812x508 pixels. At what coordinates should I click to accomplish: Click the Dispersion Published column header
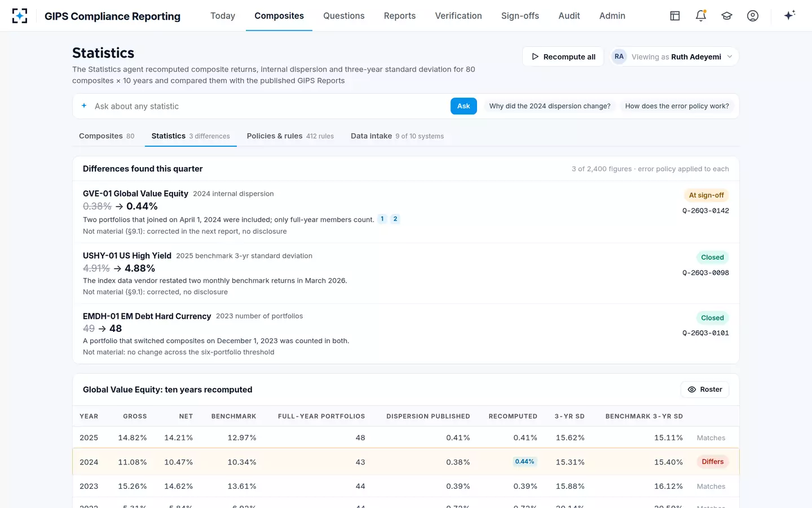click(x=428, y=416)
